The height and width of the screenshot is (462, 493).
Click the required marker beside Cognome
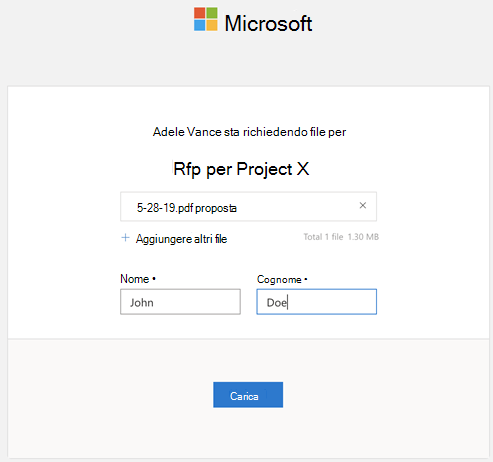[306, 279]
